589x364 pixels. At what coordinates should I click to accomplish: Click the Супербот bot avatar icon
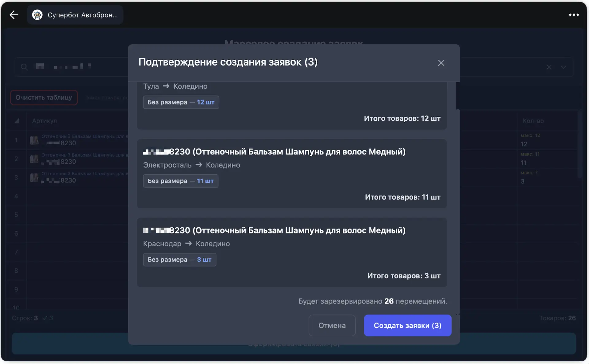(37, 15)
